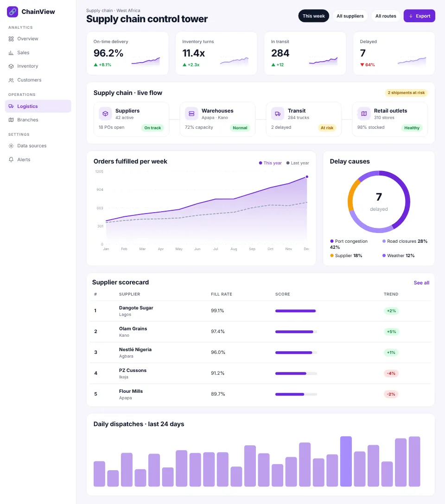This screenshot has width=445, height=504.
Task: Click the 11.4x Inventory turns value
Action: 194,53
